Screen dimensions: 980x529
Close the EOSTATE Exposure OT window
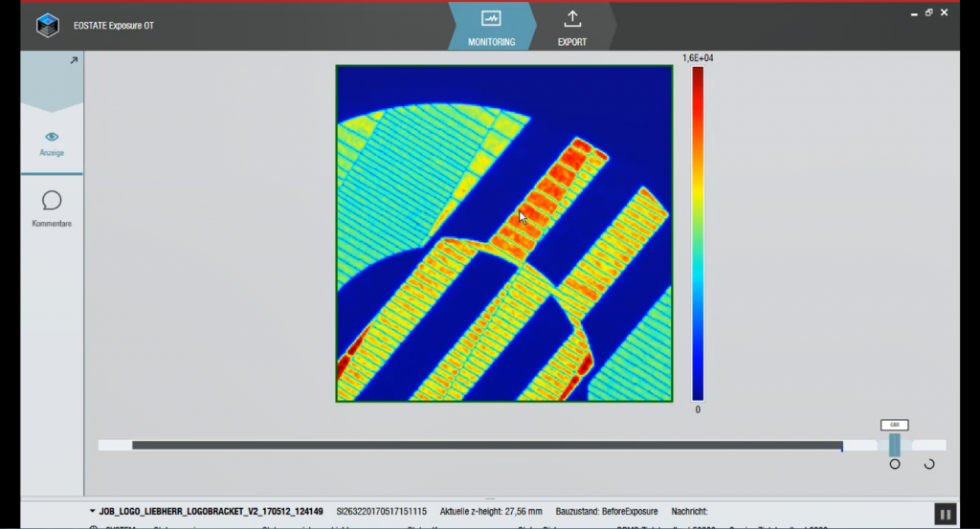click(x=946, y=12)
